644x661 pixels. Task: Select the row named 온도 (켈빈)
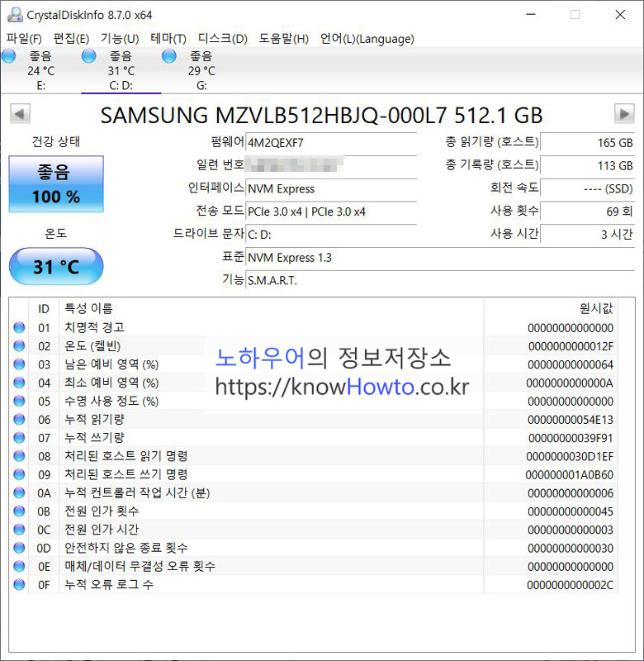tap(314, 345)
